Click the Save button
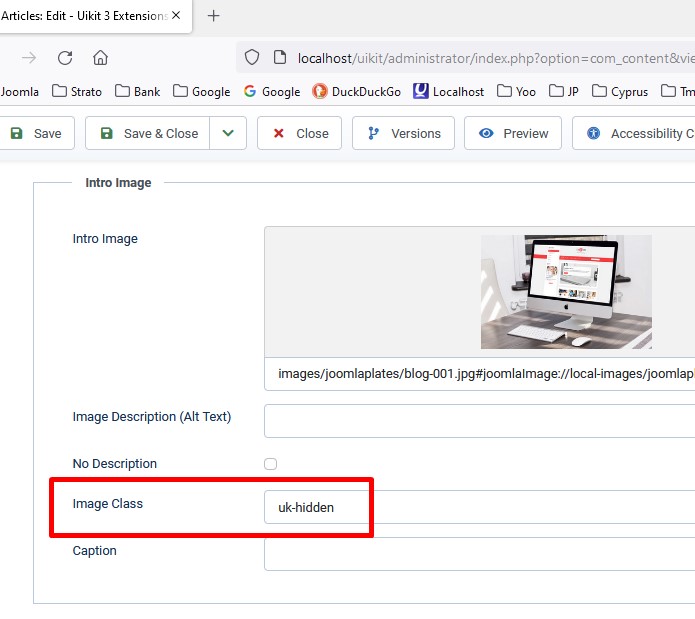695x619 pixels. pyautogui.click(x=36, y=133)
